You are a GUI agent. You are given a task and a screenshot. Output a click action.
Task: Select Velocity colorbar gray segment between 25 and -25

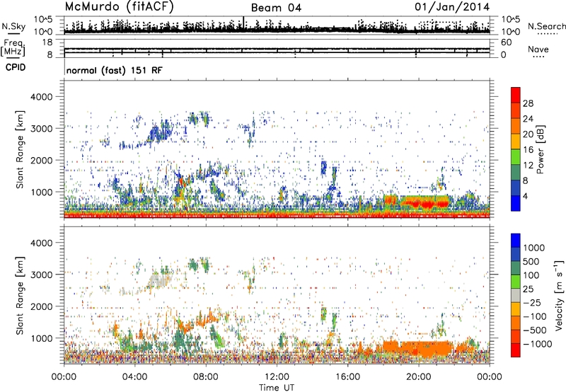[516, 295]
